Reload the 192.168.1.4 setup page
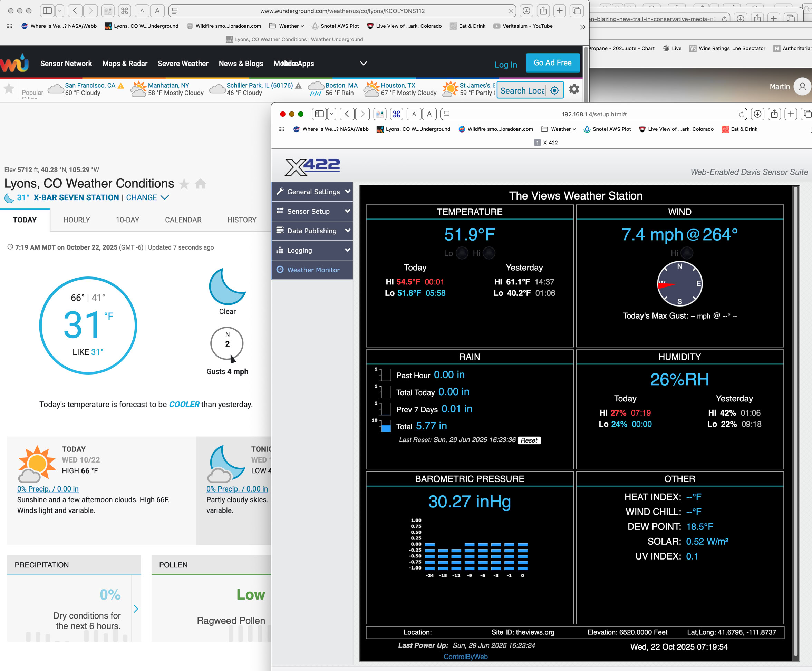This screenshot has height=671, width=812. (741, 114)
